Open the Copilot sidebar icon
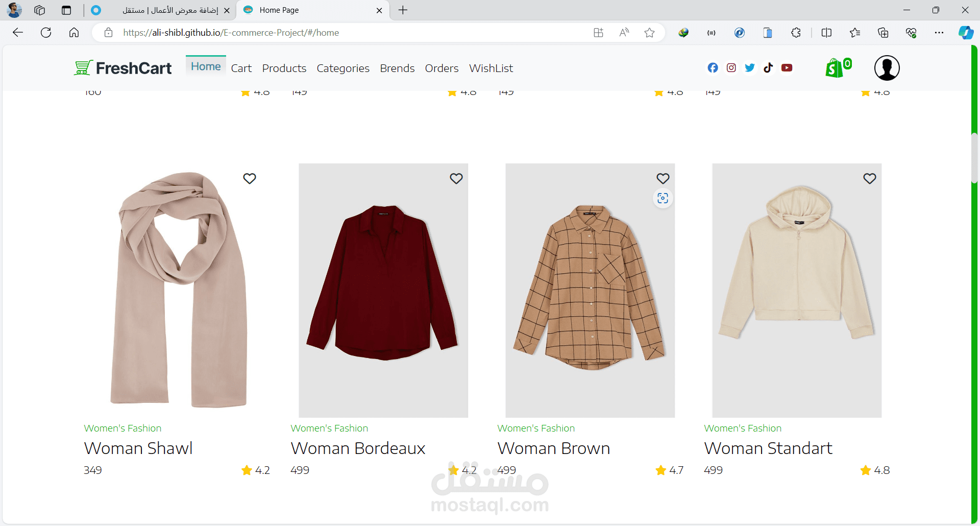980x526 pixels. tap(966, 33)
